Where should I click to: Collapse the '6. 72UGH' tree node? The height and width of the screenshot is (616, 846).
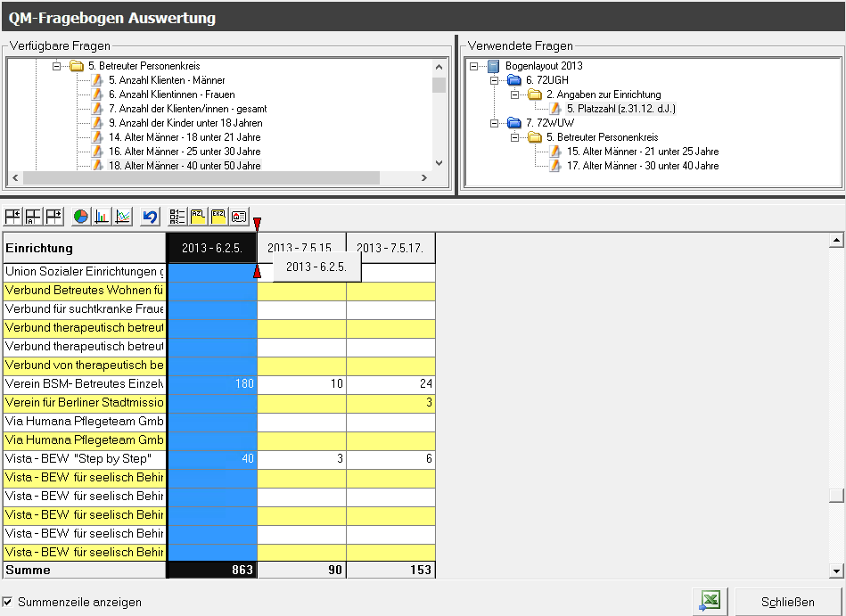(x=495, y=80)
